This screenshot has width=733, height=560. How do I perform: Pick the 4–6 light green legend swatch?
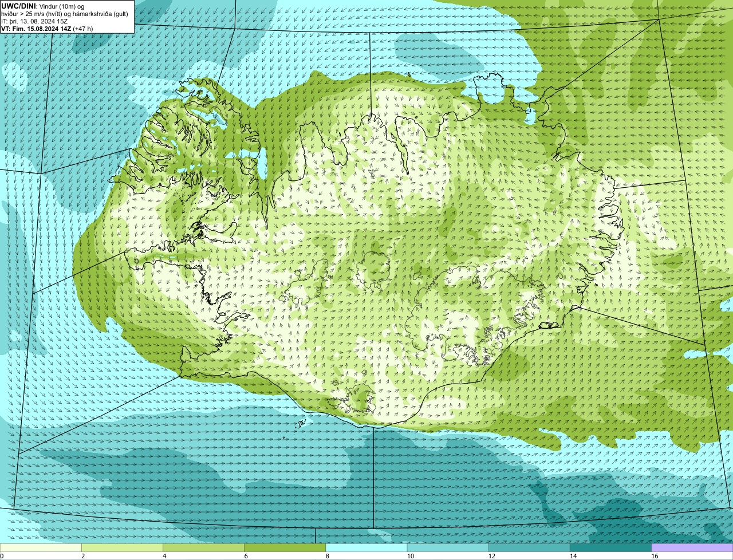204,547
